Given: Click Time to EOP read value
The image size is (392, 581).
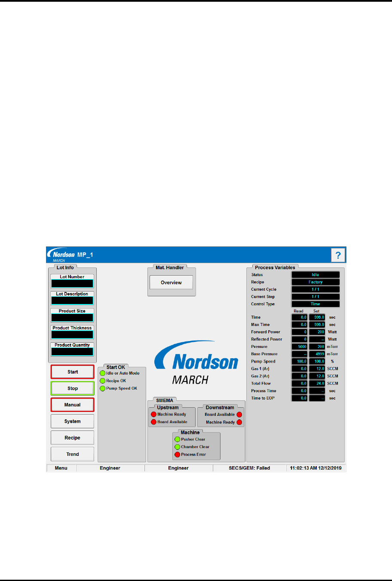Looking at the screenshot, I should 300,398.
